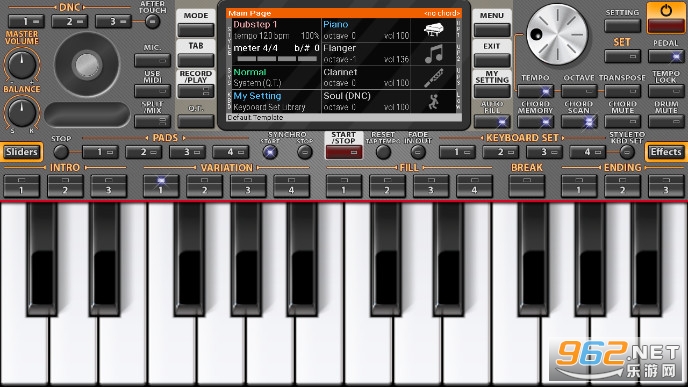Toggle the Auto Fill button
This screenshot has height=387, width=688.
(491, 121)
